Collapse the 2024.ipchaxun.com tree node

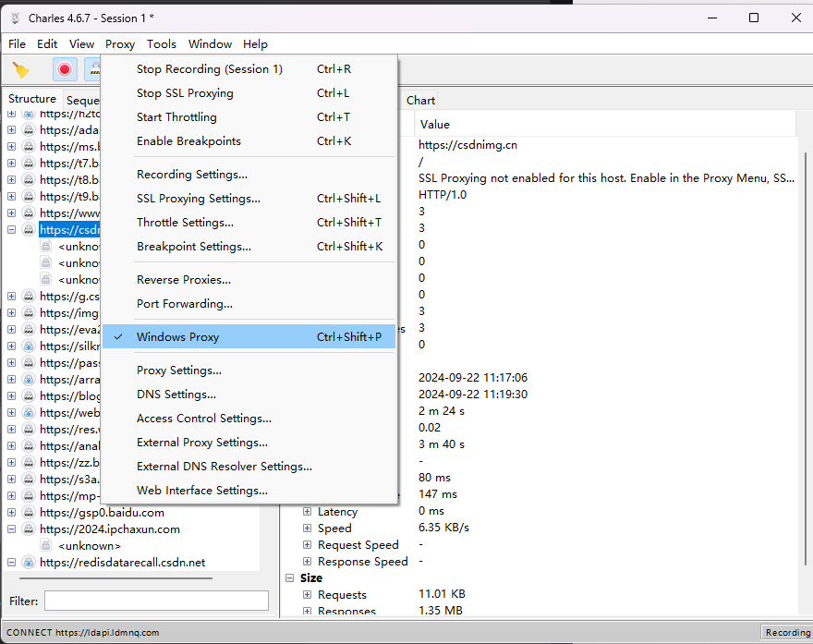pyautogui.click(x=12, y=529)
